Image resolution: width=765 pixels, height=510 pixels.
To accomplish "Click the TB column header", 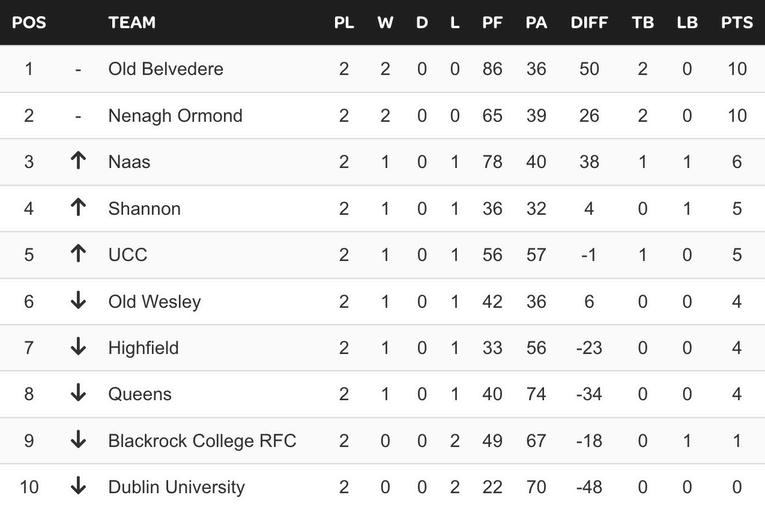I will tap(643, 22).
